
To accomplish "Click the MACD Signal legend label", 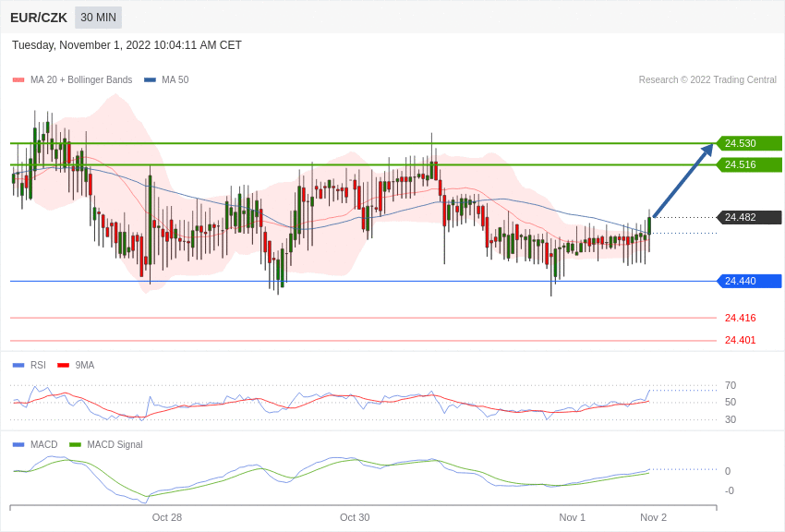I will tap(115, 444).
